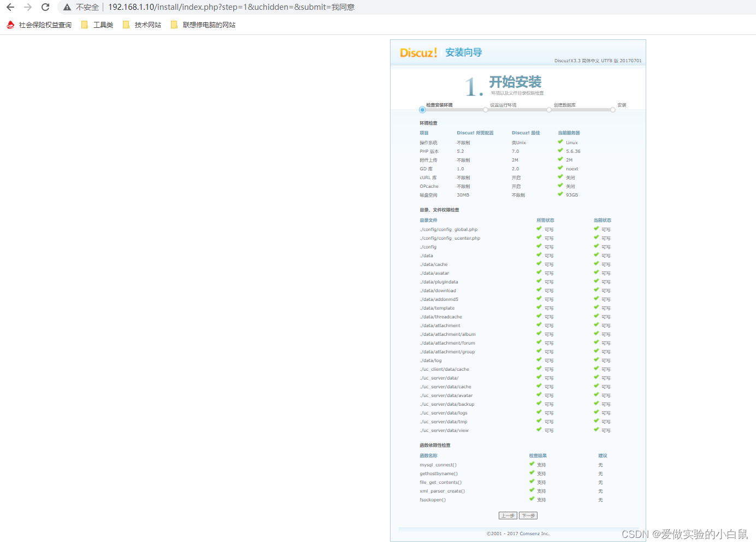This screenshot has height=545, width=756.
Task: Select the ./data/template directory text
Action: pos(437,308)
